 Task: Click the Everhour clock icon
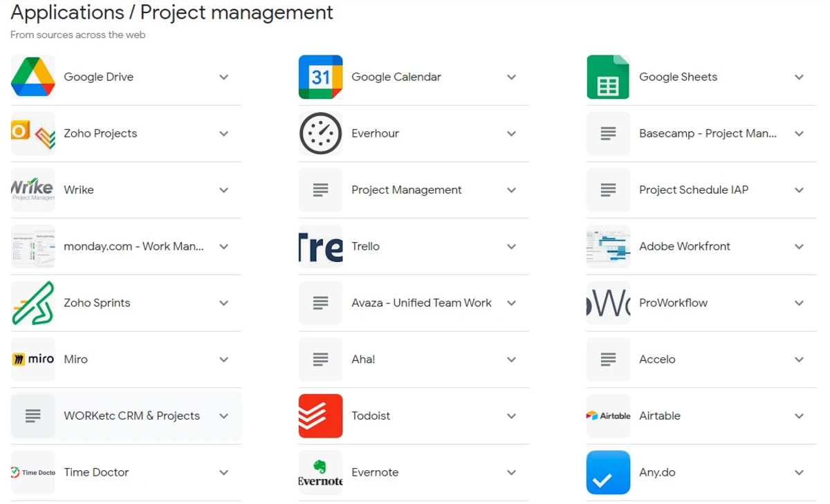(x=320, y=133)
